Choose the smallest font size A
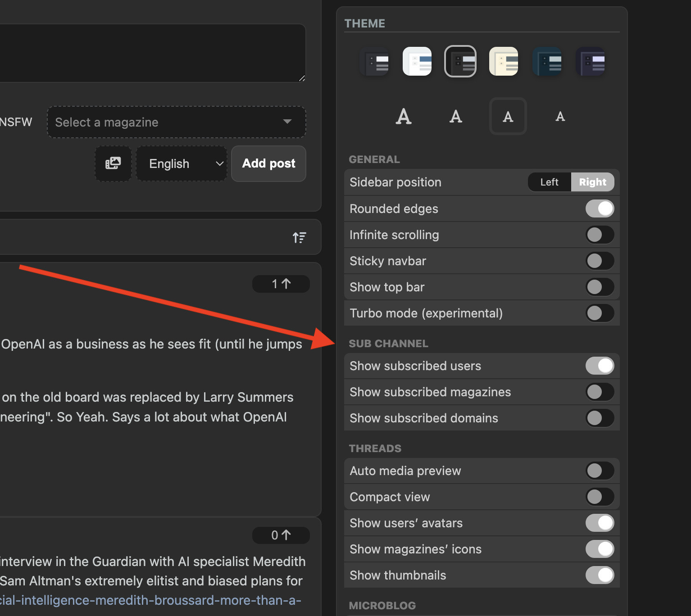The image size is (691, 616). pyautogui.click(x=560, y=117)
